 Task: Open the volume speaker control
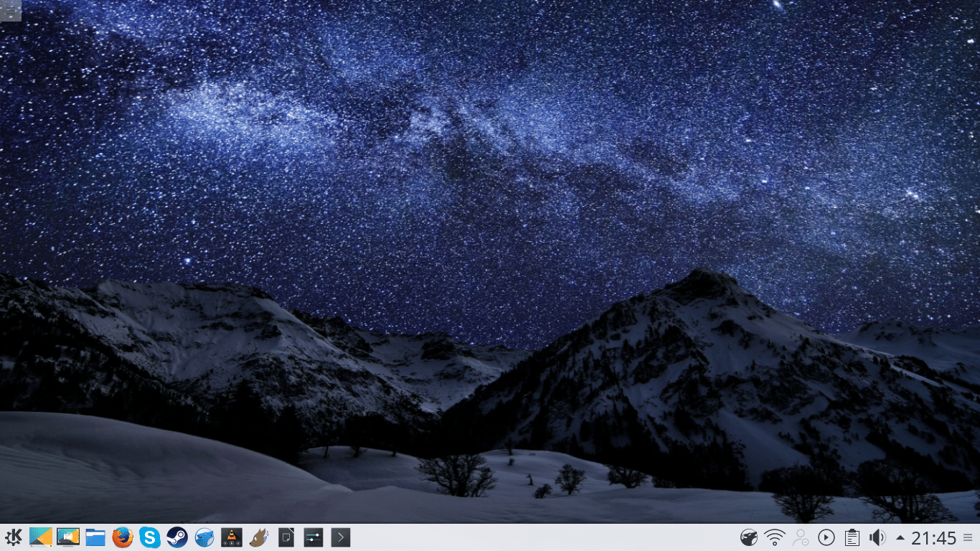pyautogui.click(x=877, y=537)
